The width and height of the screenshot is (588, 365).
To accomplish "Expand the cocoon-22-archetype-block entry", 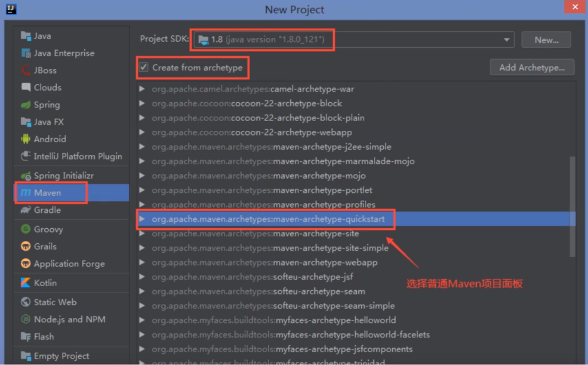I will 142,104.
